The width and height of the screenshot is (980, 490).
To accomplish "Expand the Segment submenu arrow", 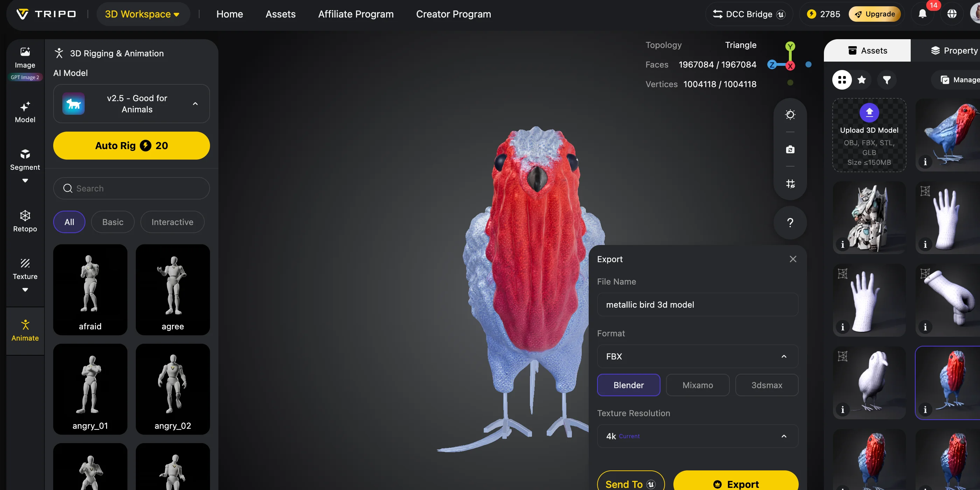I will tap(25, 181).
